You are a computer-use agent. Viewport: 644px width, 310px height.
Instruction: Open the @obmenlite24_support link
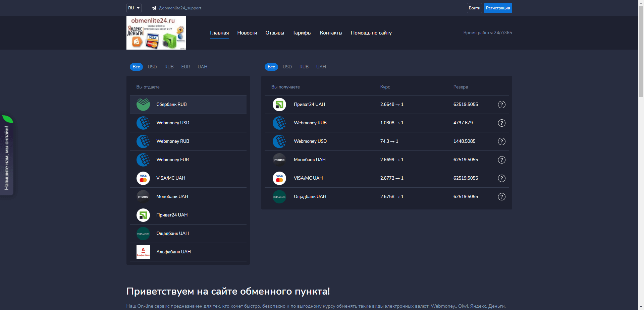coord(180,8)
